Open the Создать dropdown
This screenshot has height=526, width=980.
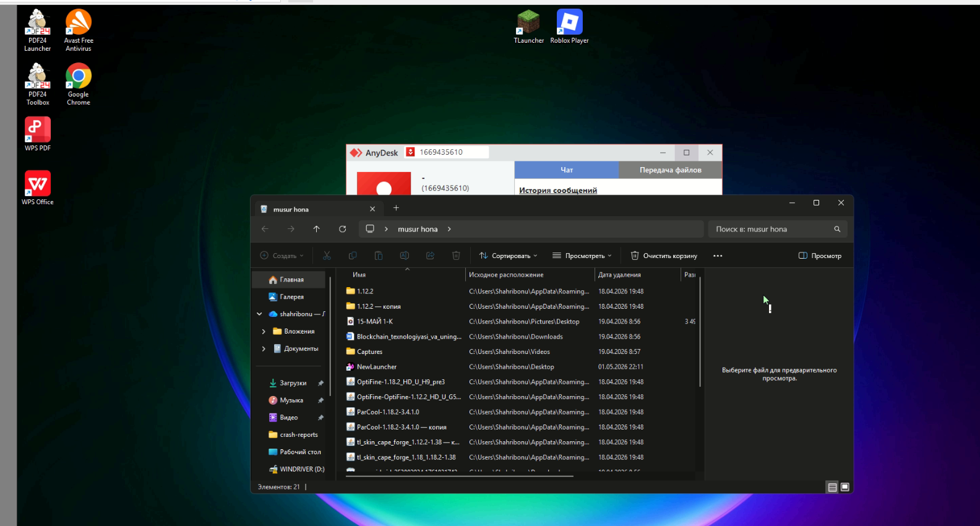282,256
